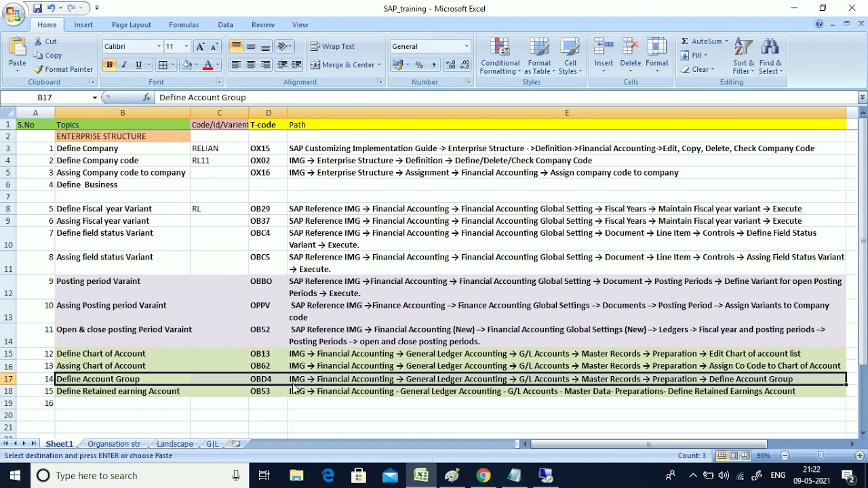Open Conditional Formatting menu

click(500, 57)
